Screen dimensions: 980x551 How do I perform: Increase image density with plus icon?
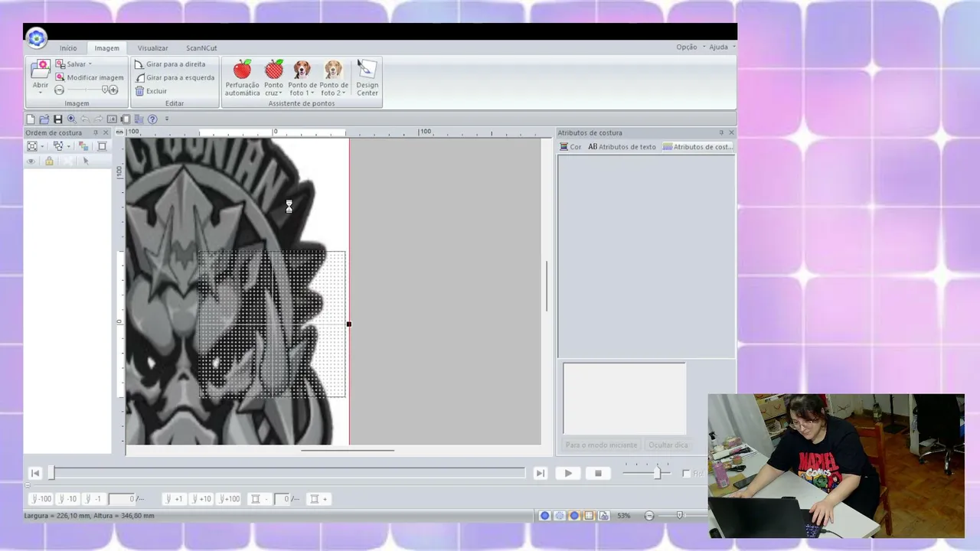[x=113, y=90]
